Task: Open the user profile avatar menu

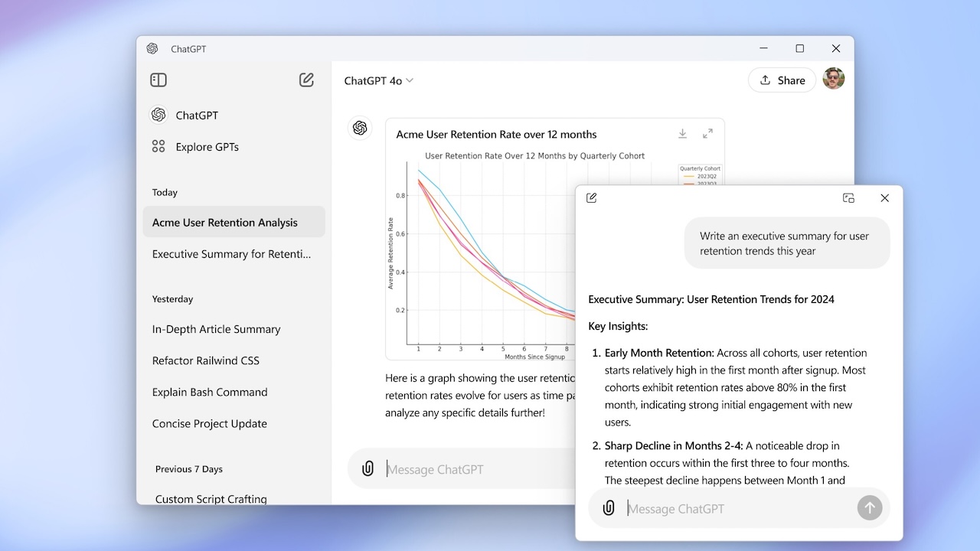Action: click(x=834, y=79)
